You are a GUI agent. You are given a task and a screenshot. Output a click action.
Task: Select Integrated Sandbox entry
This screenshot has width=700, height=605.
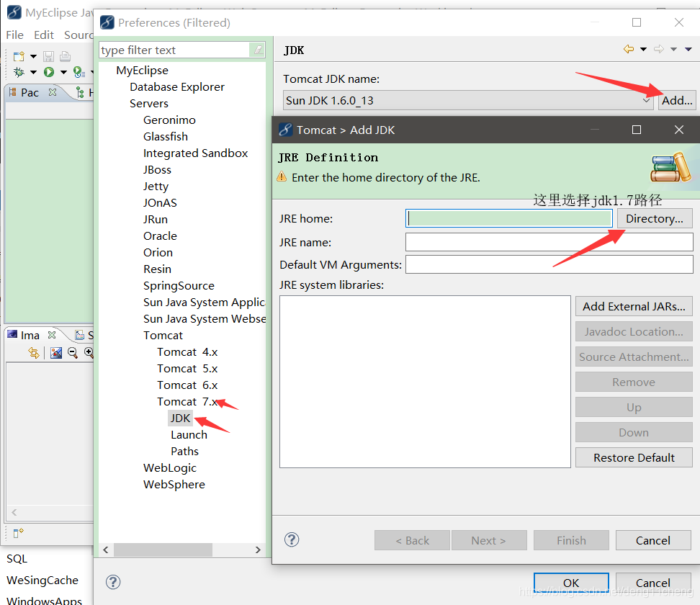point(195,153)
